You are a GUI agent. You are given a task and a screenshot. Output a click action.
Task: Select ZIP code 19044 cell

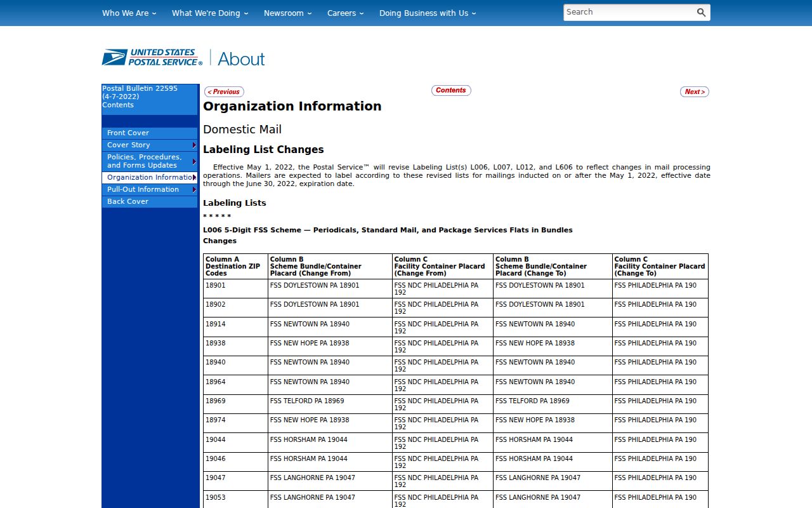(x=235, y=443)
